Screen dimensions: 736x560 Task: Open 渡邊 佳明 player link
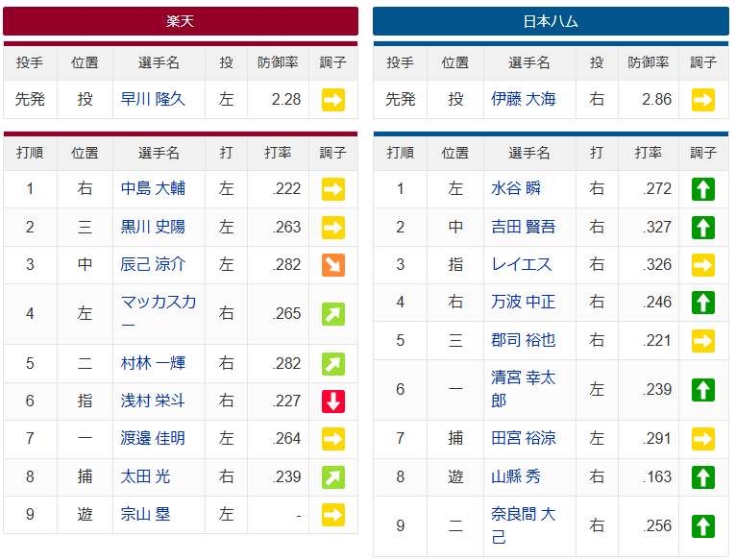point(153,438)
